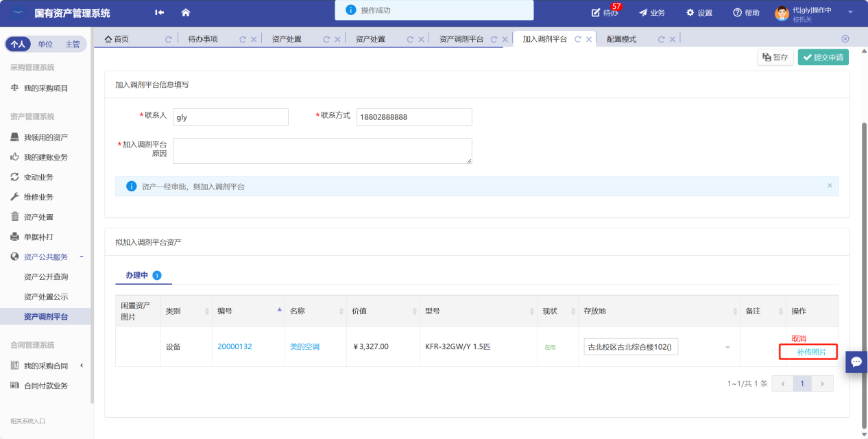Screen dimensions: 868x439
Task: Expand the 我的采购合同 submenu
Action: [x=82, y=366]
